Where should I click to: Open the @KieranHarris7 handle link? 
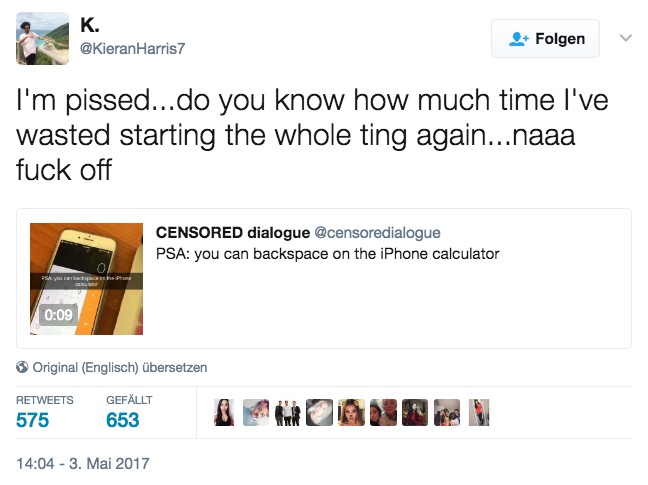click(x=132, y=49)
